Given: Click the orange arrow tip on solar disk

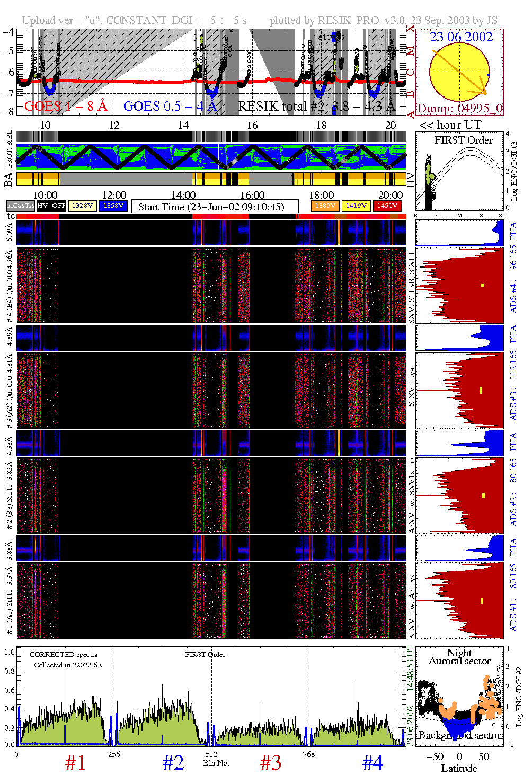Looking at the screenshot, I should point(484,93).
